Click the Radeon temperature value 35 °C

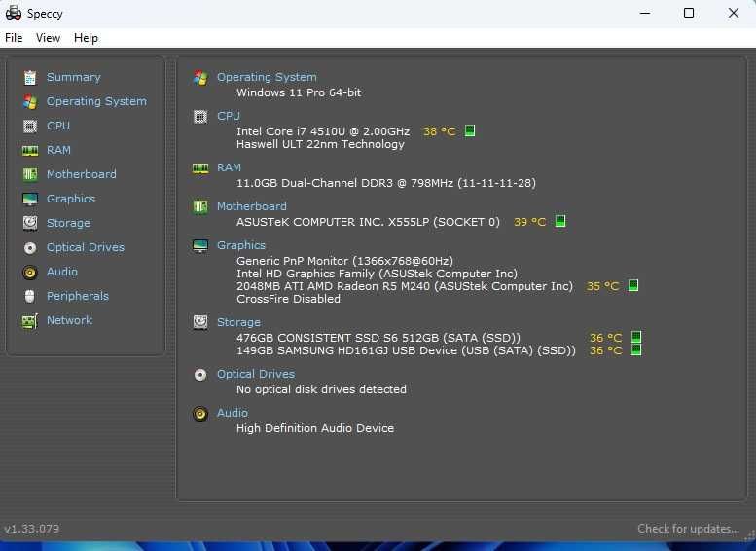pos(602,286)
